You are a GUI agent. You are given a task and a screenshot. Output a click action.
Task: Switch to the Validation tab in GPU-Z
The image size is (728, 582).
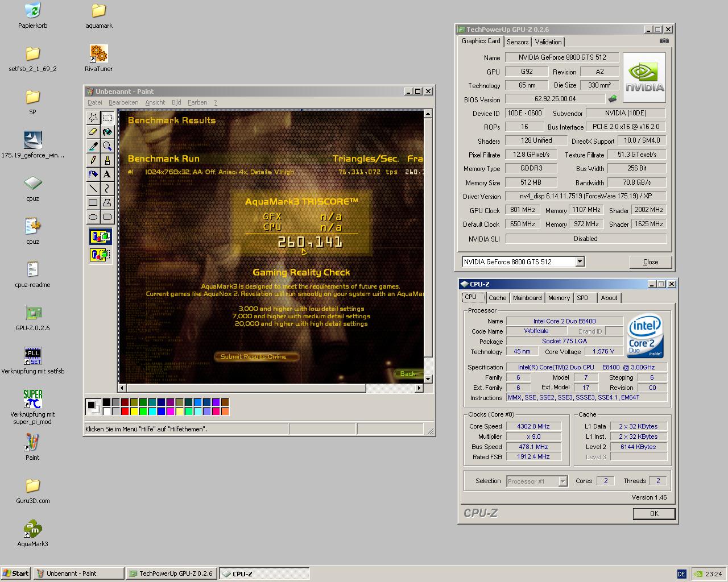click(x=548, y=42)
